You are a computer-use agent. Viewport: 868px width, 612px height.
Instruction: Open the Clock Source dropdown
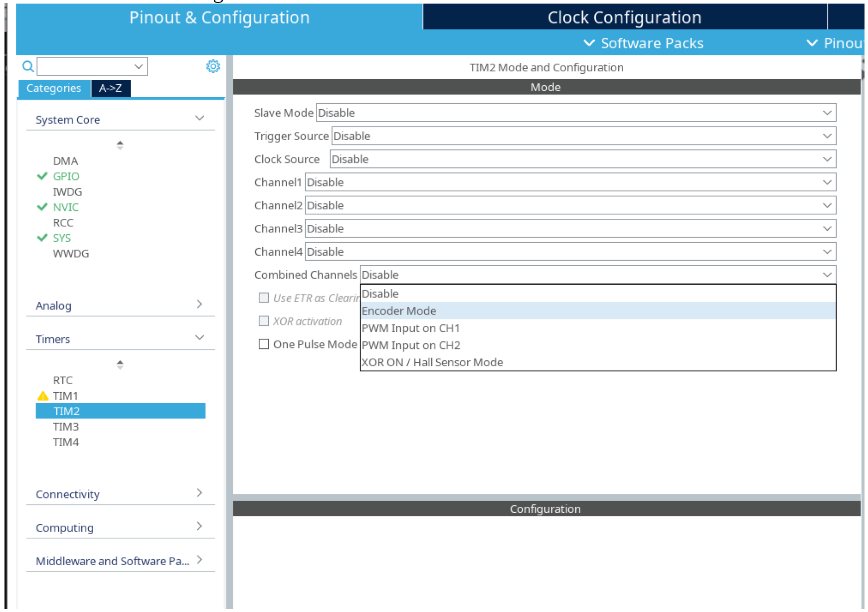[582, 159]
